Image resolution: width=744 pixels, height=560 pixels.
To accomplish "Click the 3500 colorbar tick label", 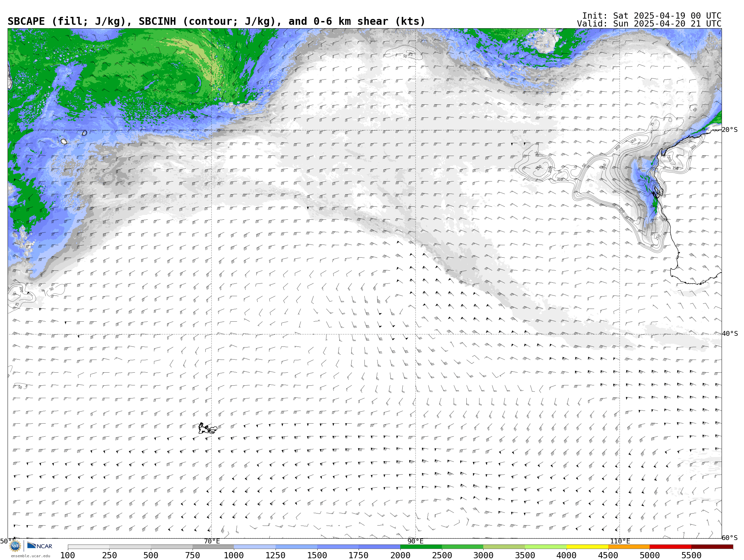I will pyautogui.click(x=525, y=556).
